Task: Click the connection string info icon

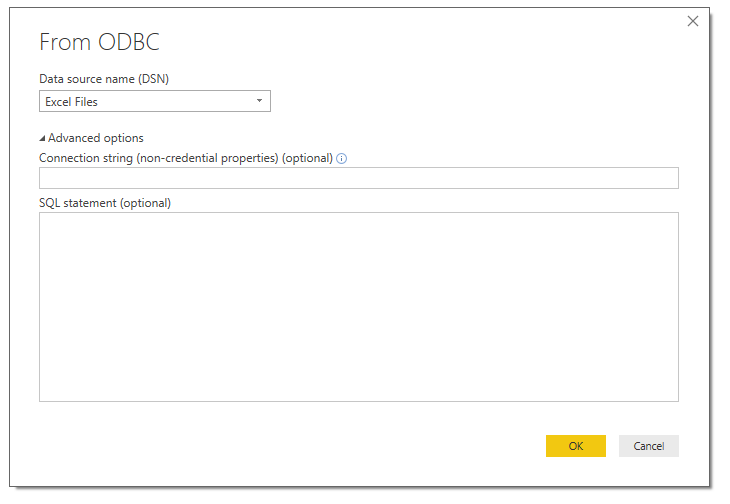Action: 342,159
